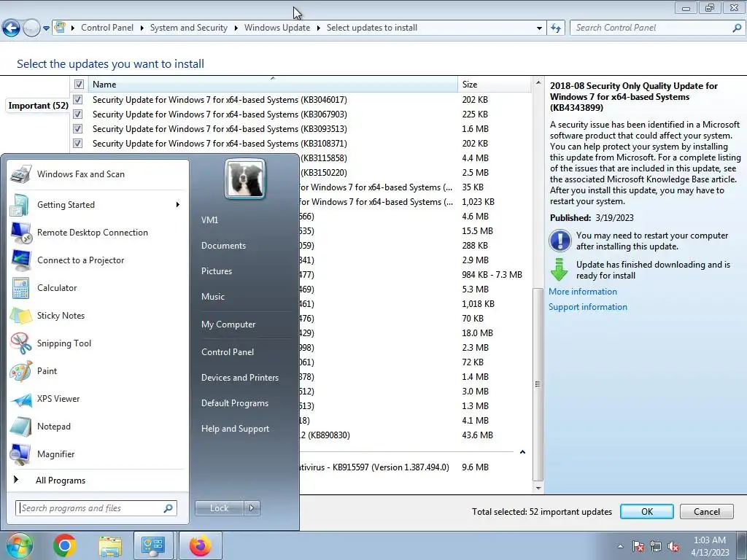Open Connect to a Projector icon
The image size is (747, 560).
[21, 260]
